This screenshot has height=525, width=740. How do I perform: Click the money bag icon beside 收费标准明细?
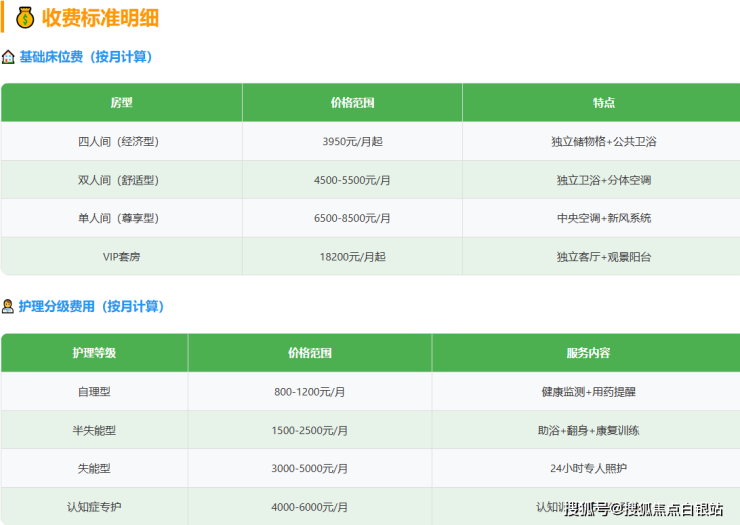25,18
